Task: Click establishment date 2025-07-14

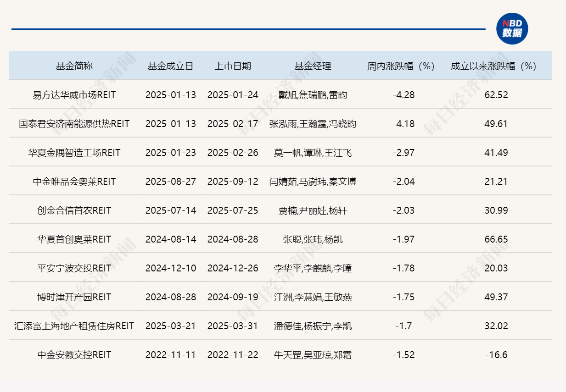Action: coord(171,210)
